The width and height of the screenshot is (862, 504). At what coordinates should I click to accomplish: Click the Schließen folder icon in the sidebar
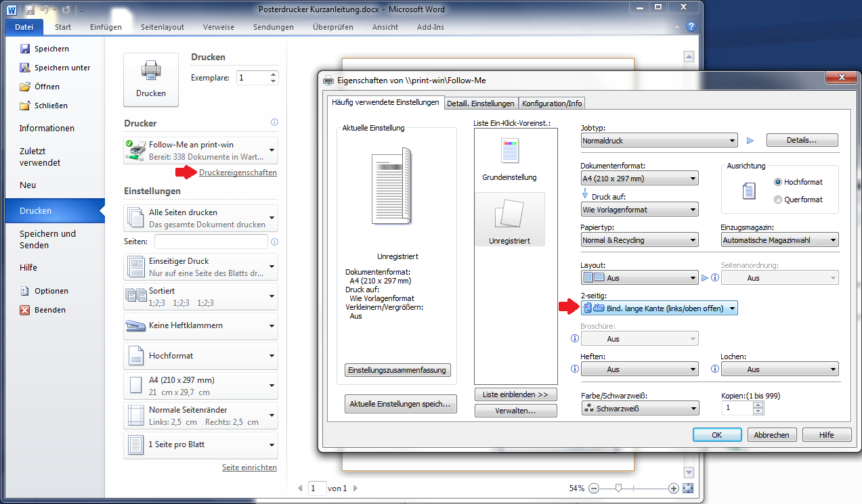(x=25, y=106)
